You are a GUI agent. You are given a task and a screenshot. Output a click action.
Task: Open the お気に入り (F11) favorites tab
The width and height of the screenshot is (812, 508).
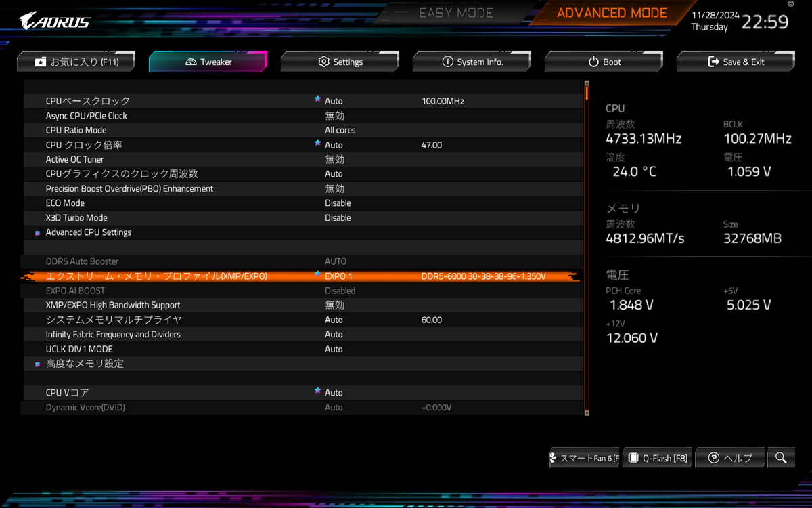(x=76, y=62)
